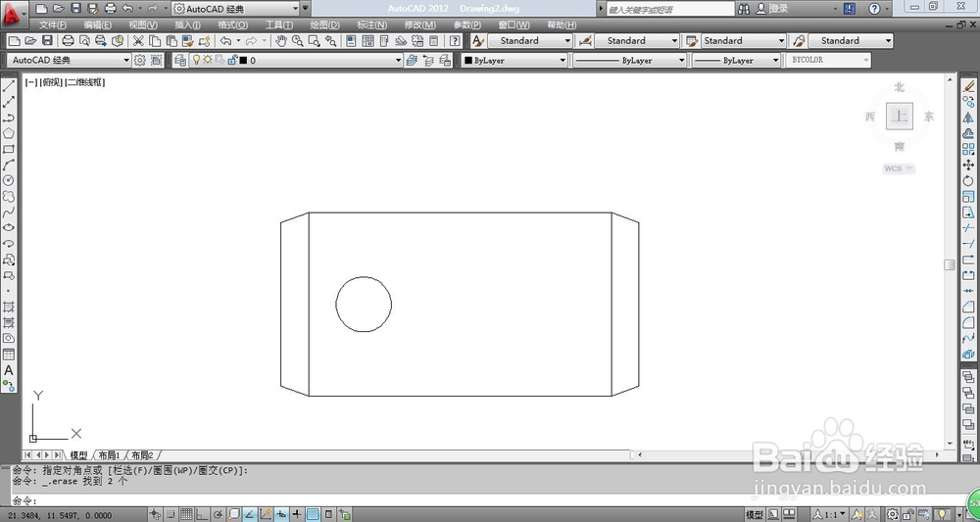This screenshot has width=980, height=522.
Task: Select the Polygon draw tool
Action: click(x=9, y=133)
